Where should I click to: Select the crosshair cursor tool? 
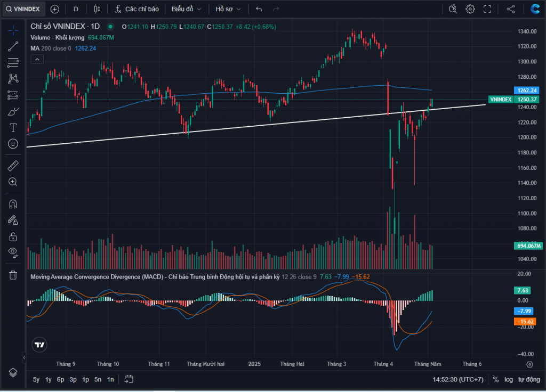[13, 30]
